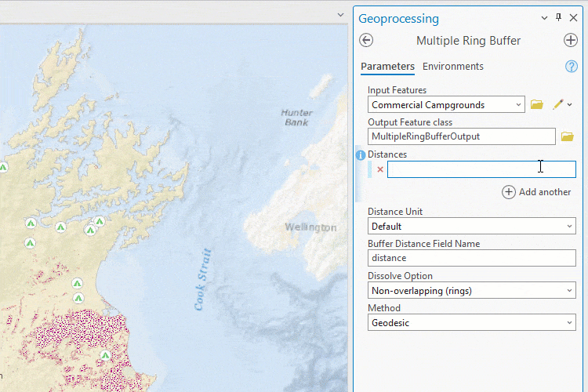Click the Output Feature class text field

[x=462, y=136]
